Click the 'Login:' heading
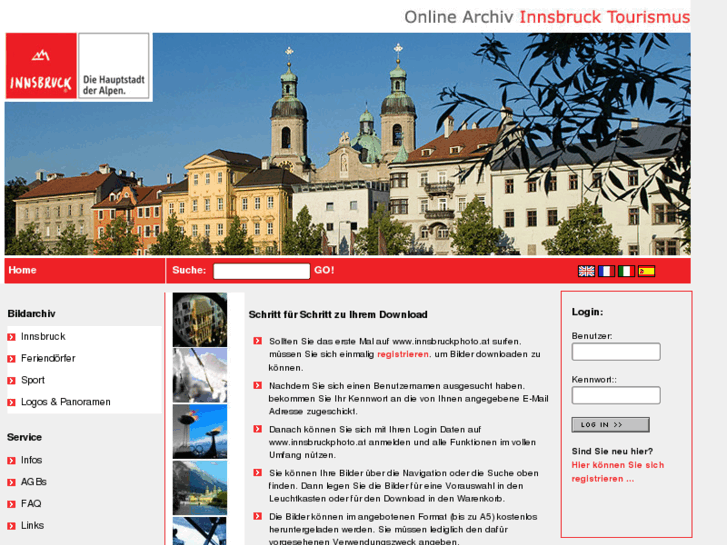 (587, 312)
